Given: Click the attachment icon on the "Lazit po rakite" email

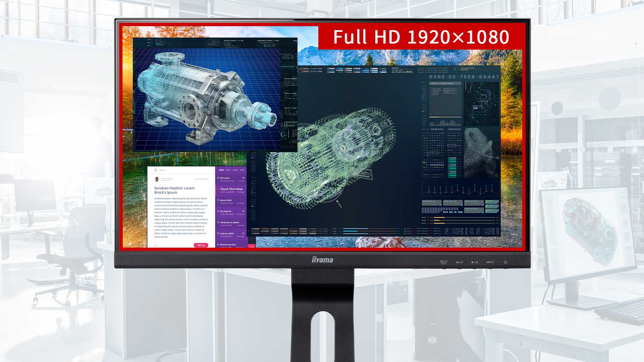Looking at the screenshot, I should 243,233.
